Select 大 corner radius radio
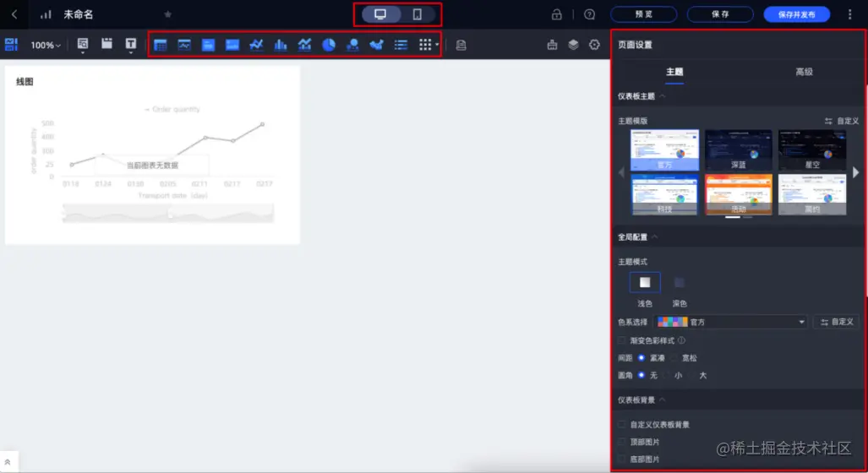The height and width of the screenshot is (473, 868). tap(691, 375)
